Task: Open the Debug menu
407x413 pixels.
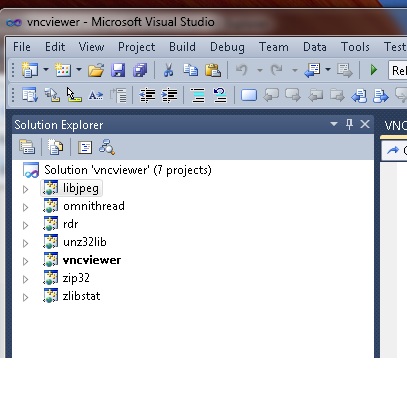Action: point(227,47)
